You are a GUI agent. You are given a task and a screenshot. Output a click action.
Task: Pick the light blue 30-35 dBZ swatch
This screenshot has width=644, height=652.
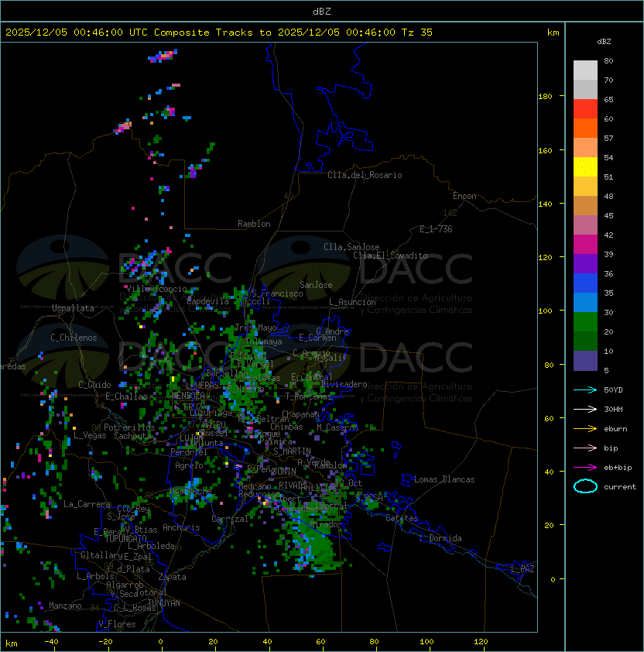point(585,303)
